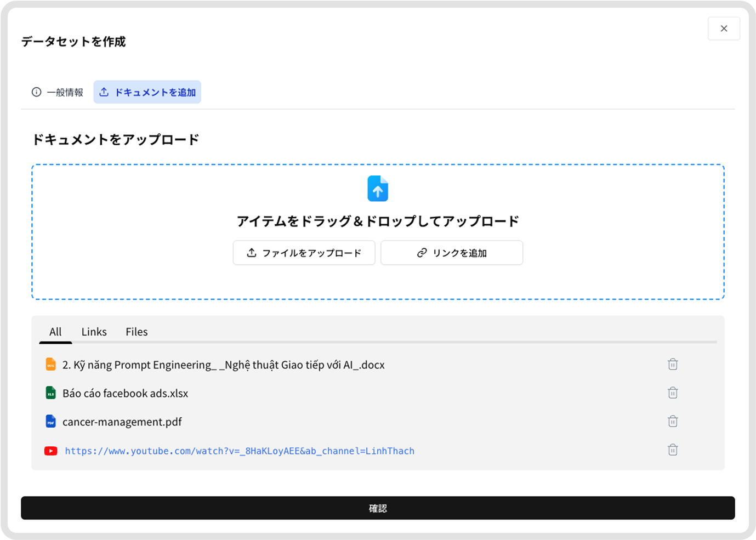Remove the YouTube link with its trash icon
The width and height of the screenshot is (756, 540).
coord(673,450)
